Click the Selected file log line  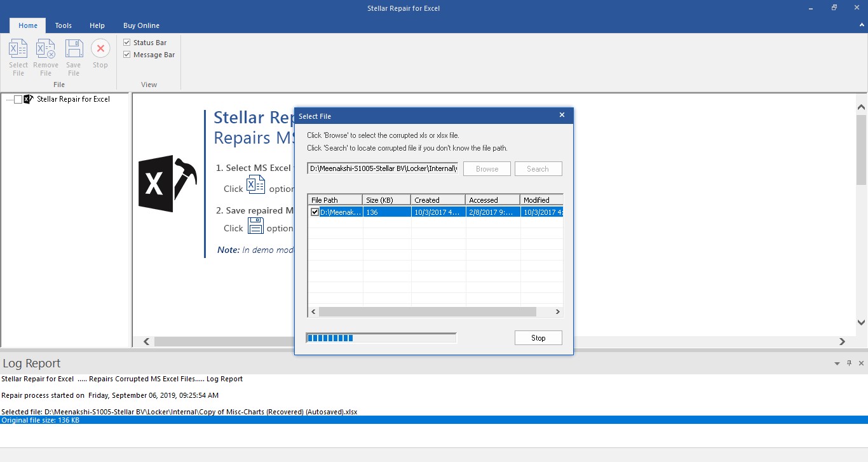pos(179,412)
